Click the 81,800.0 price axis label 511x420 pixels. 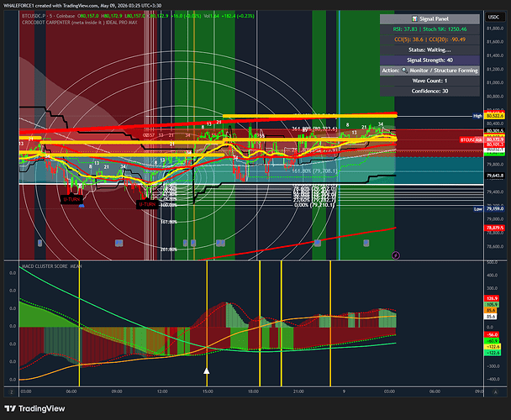495,29
